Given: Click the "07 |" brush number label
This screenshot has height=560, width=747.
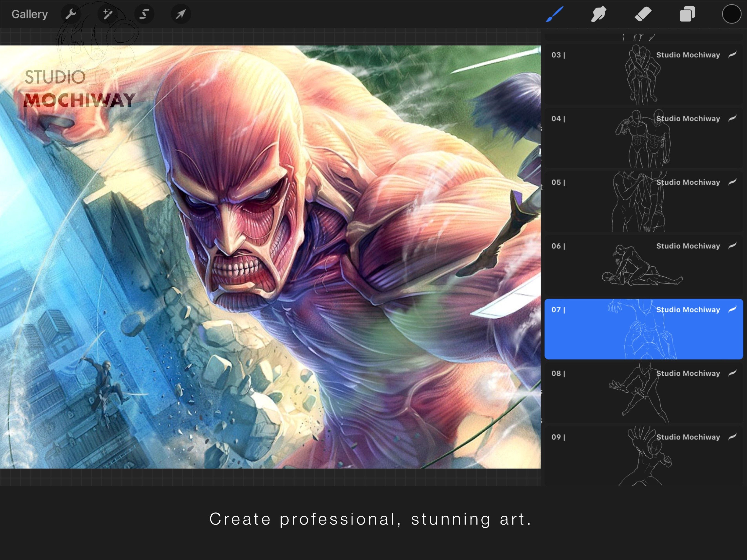Looking at the screenshot, I should pyautogui.click(x=558, y=309).
